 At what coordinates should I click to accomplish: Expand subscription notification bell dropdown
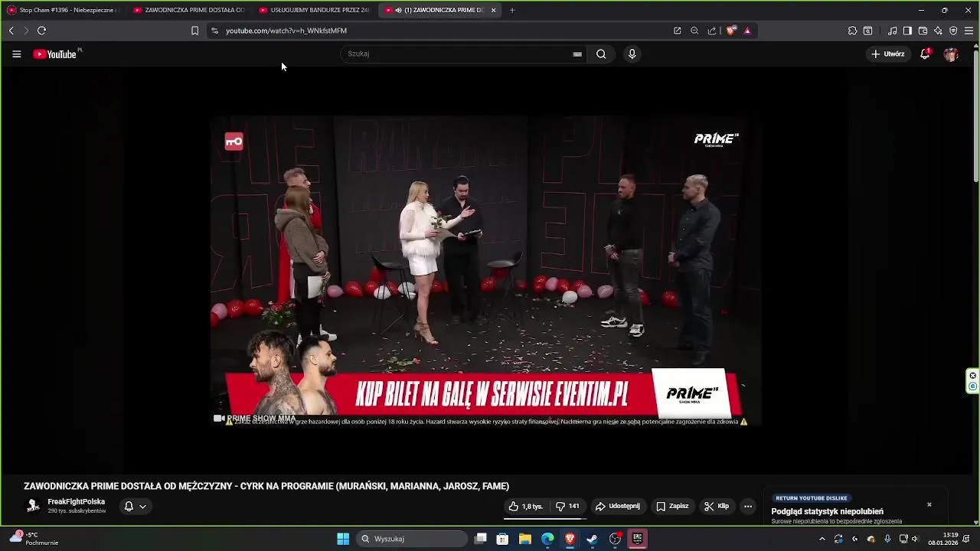tap(135, 506)
